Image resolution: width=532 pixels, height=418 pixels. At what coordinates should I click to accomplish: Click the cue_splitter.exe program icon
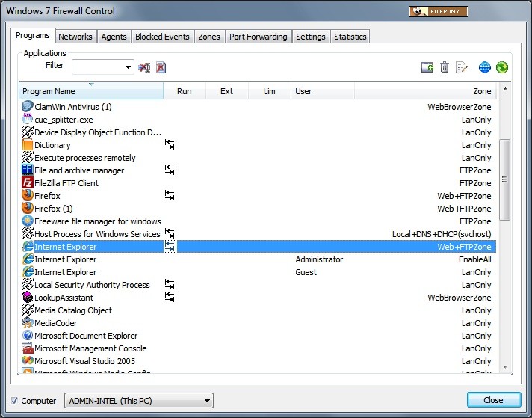pyautogui.click(x=28, y=119)
